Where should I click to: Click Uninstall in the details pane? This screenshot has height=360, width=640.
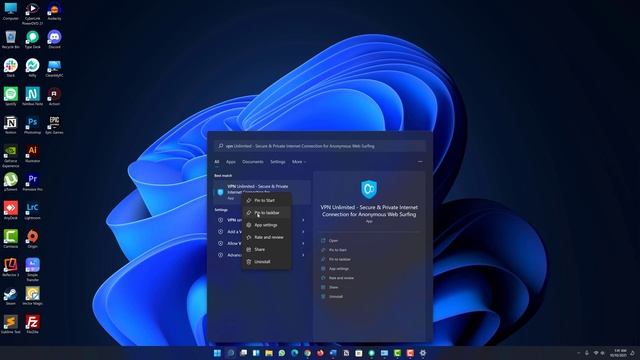click(336, 297)
